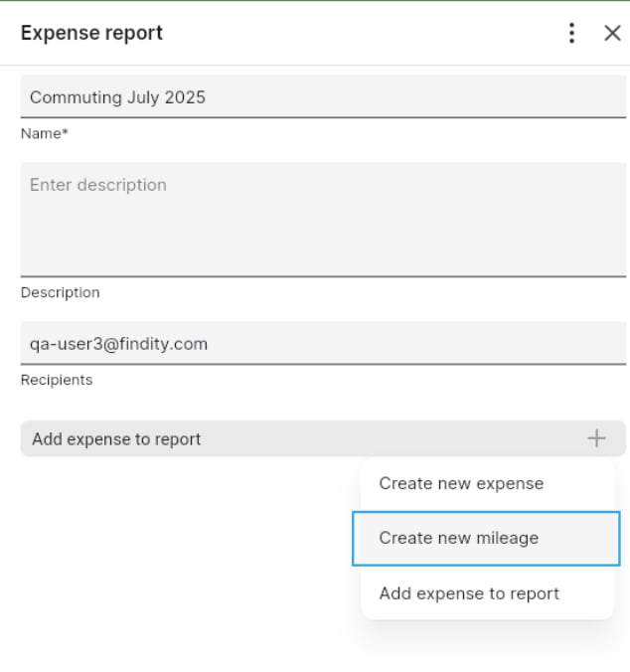Screen dimensions: 630x672
Task: Focus the Recipients field with qa-user3@findity.com
Action: click(323, 343)
